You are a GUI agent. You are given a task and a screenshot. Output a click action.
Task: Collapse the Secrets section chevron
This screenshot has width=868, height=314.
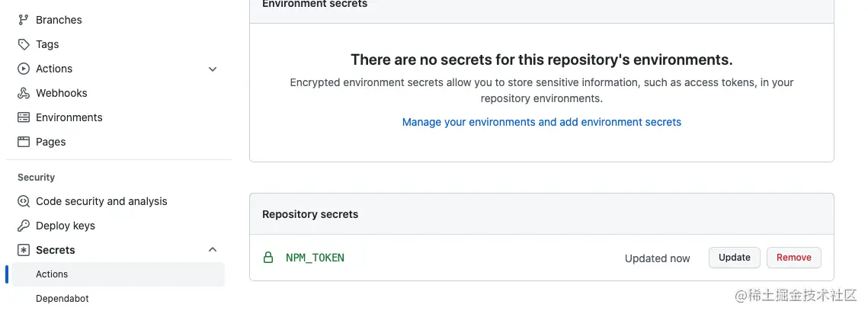point(213,250)
